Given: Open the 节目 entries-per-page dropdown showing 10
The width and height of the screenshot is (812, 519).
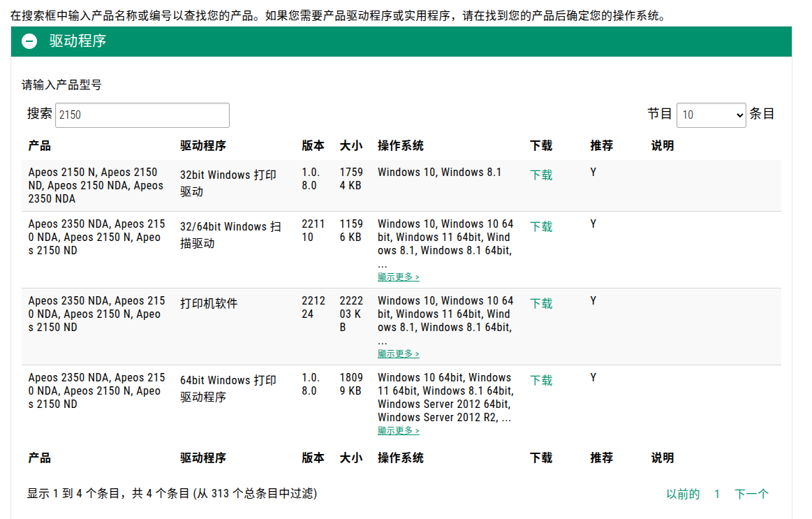Looking at the screenshot, I should coord(711,115).
